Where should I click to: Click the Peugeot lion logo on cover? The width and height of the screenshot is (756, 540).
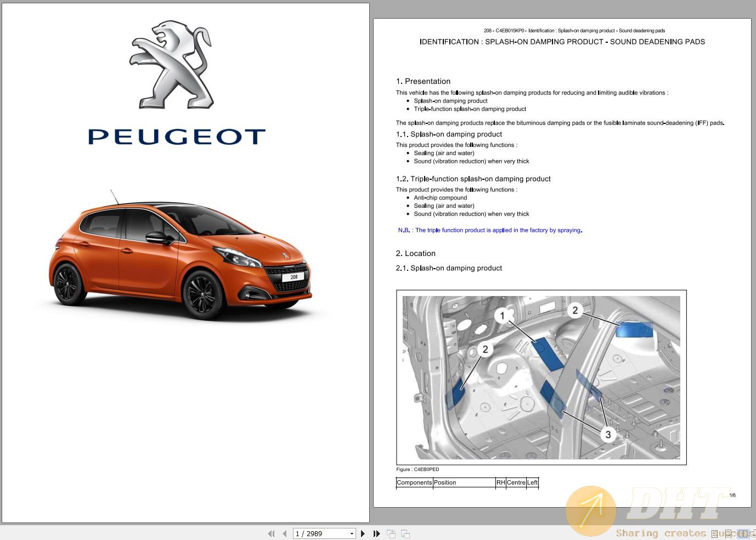(x=171, y=65)
